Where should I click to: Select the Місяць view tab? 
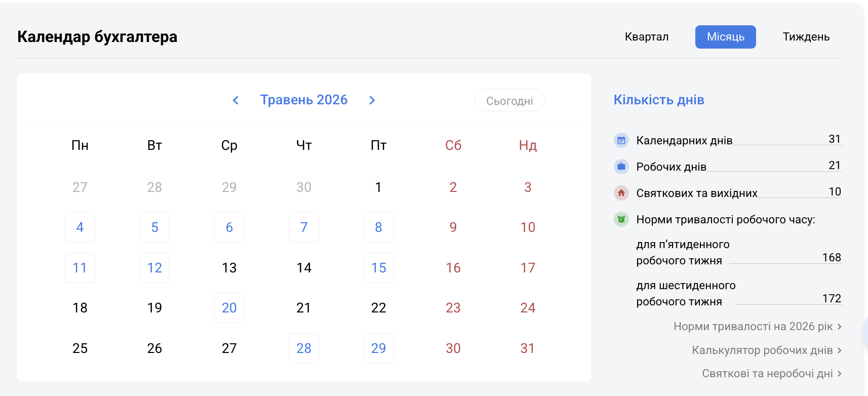[725, 37]
